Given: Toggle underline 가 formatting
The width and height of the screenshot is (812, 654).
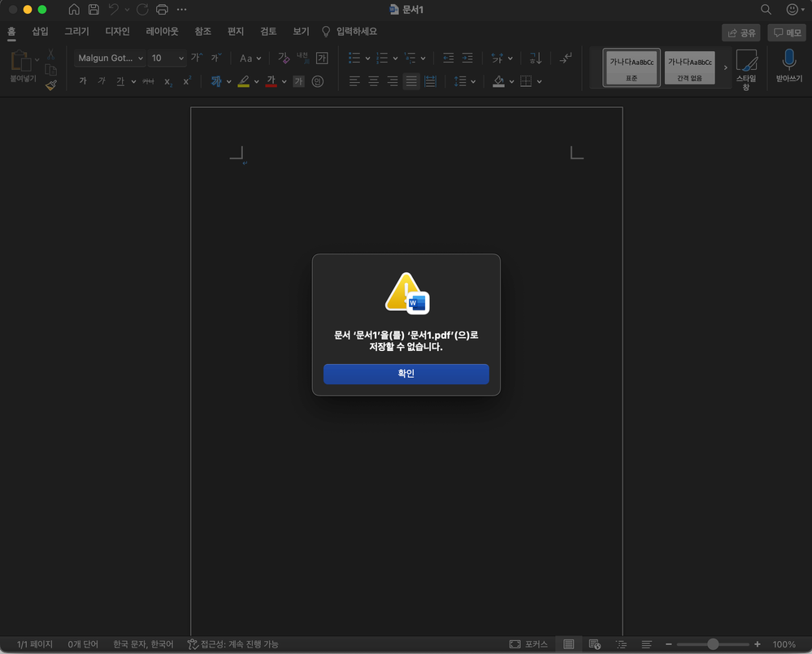Looking at the screenshot, I should 120,81.
